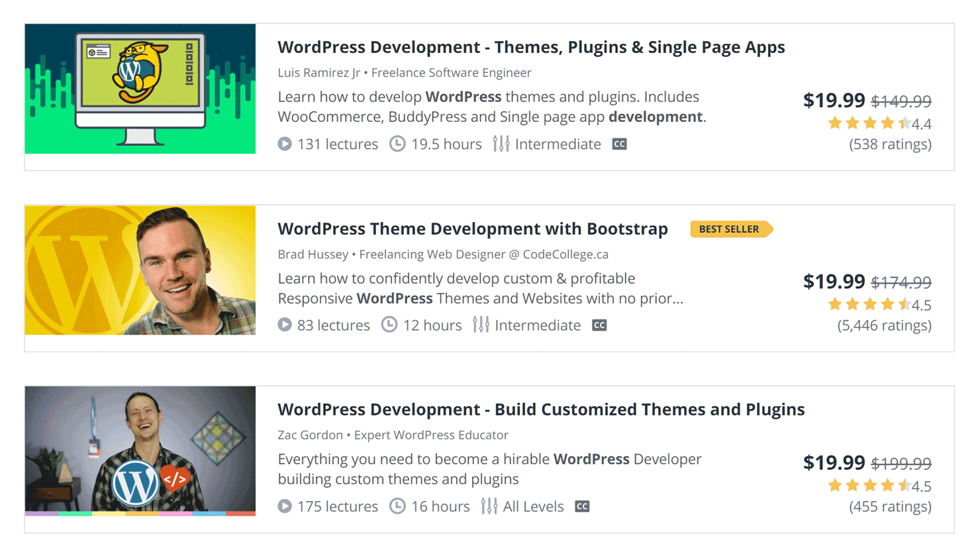Viewport: 980px width, 556px height.
Task: Click the (538 ratings) text
Action: 890,144
